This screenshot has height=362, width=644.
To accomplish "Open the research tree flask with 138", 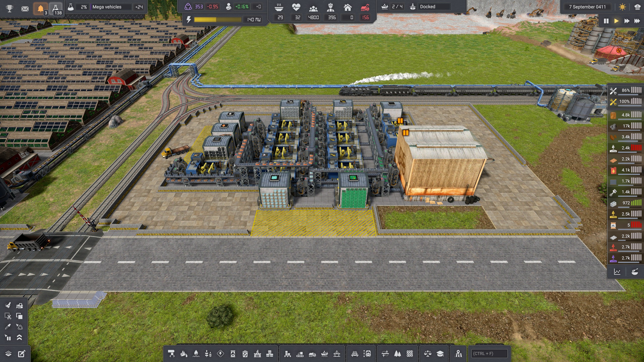I will pyautogui.click(x=56, y=9).
